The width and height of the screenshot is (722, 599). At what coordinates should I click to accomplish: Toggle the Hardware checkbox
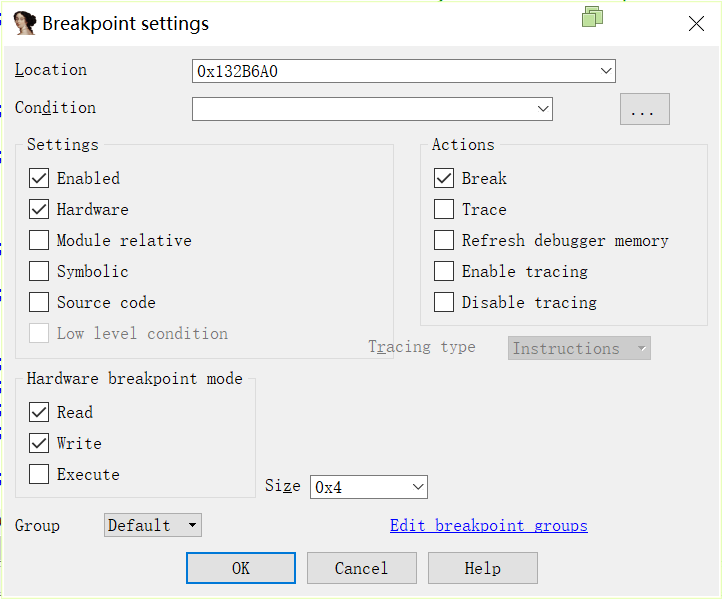[x=39, y=209]
